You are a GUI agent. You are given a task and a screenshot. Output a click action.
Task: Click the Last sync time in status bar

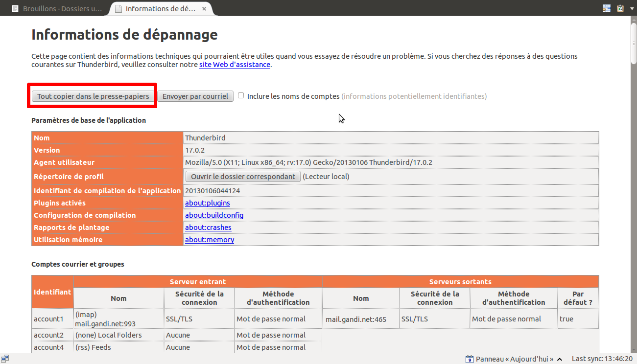(603, 359)
